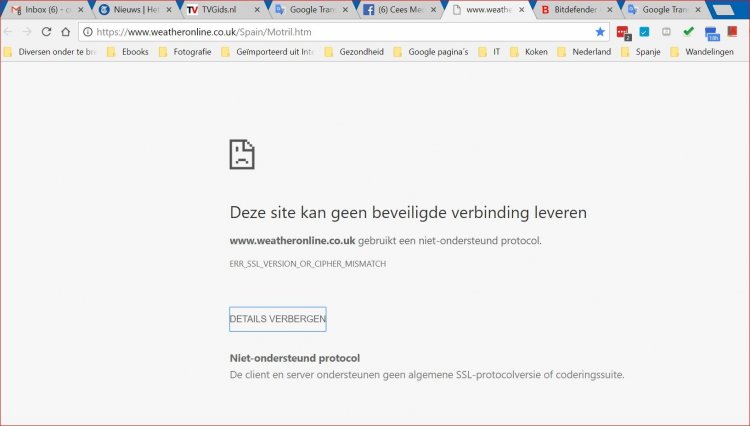This screenshot has width=750, height=426.
Task: Click the site info icon in address bar
Action: point(88,32)
